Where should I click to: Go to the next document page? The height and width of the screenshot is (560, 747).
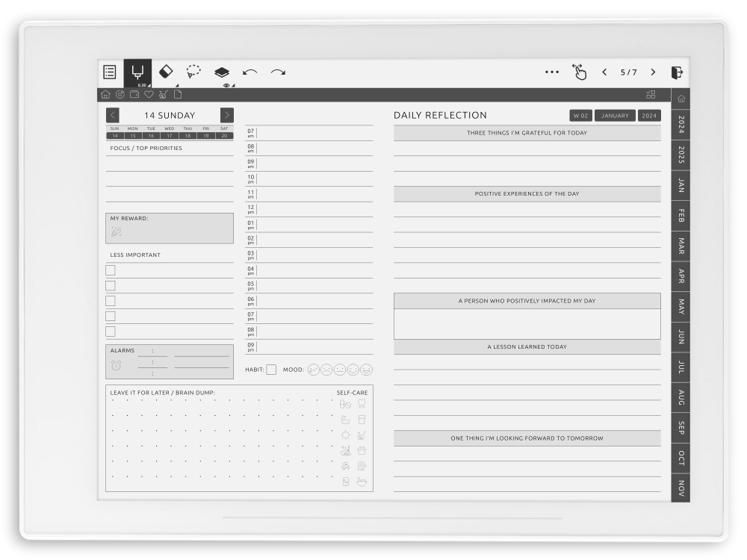[x=653, y=72]
